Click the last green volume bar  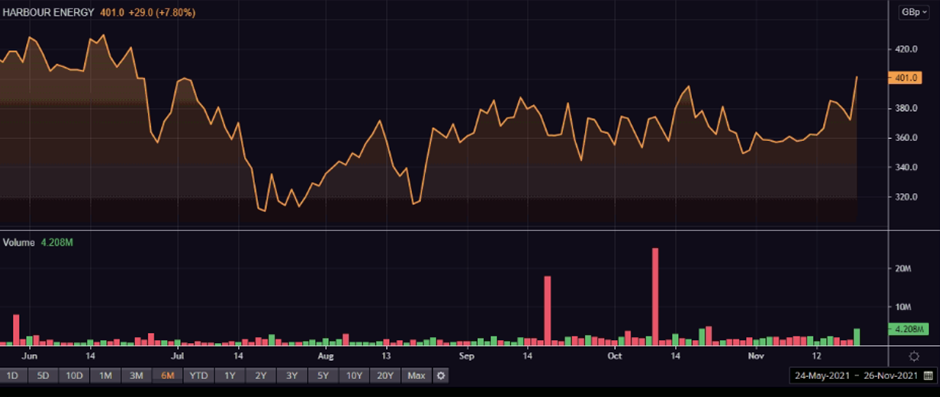pos(857,336)
